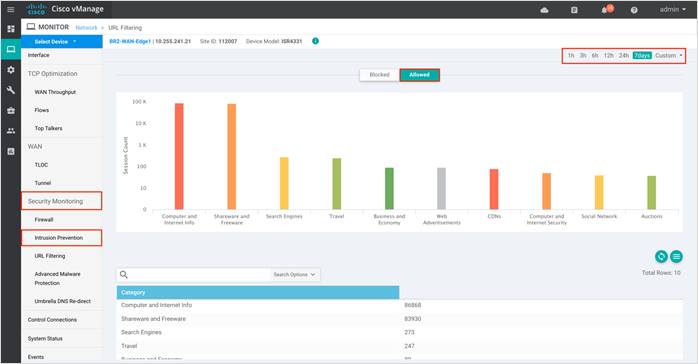The height and width of the screenshot is (364, 698).
Task: Click the CDNs chart bar
Action: (494, 189)
